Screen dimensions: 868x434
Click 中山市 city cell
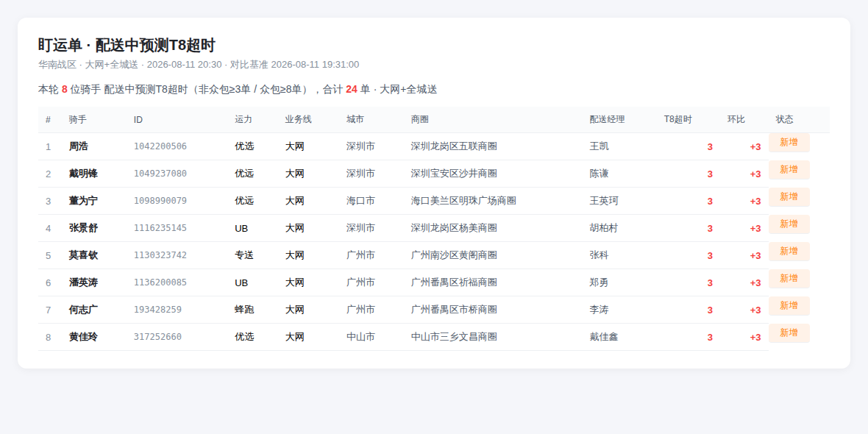pos(361,337)
